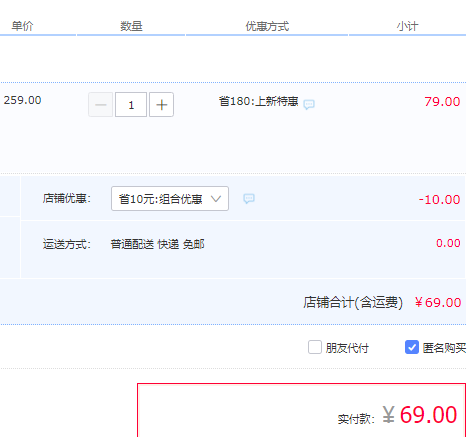Click the -10.00 discount amount
This screenshot has width=470, height=437.
(x=439, y=199)
